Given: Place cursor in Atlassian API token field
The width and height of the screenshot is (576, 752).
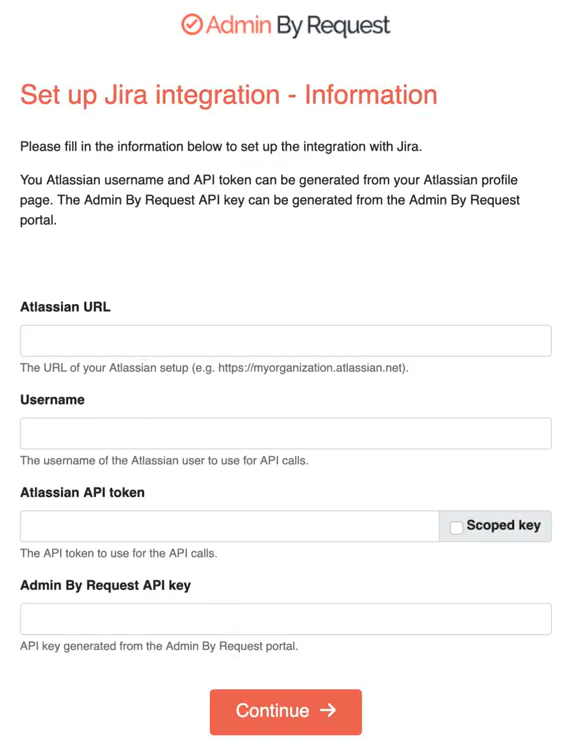Looking at the screenshot, I should pyautogui.click(x=230, y=526).
